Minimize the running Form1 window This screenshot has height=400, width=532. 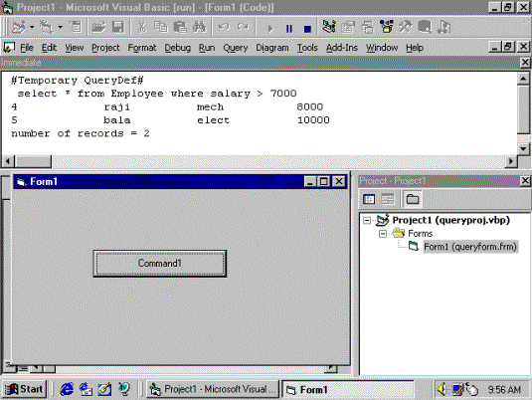310,182
